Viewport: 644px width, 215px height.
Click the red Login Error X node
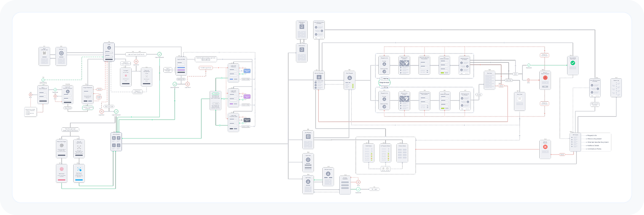point(188,84)
